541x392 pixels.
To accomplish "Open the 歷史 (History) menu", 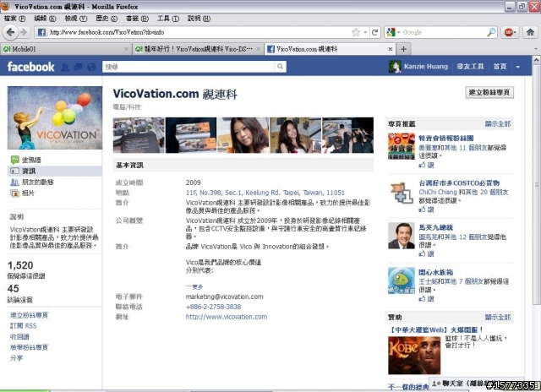I will point(107,19).
